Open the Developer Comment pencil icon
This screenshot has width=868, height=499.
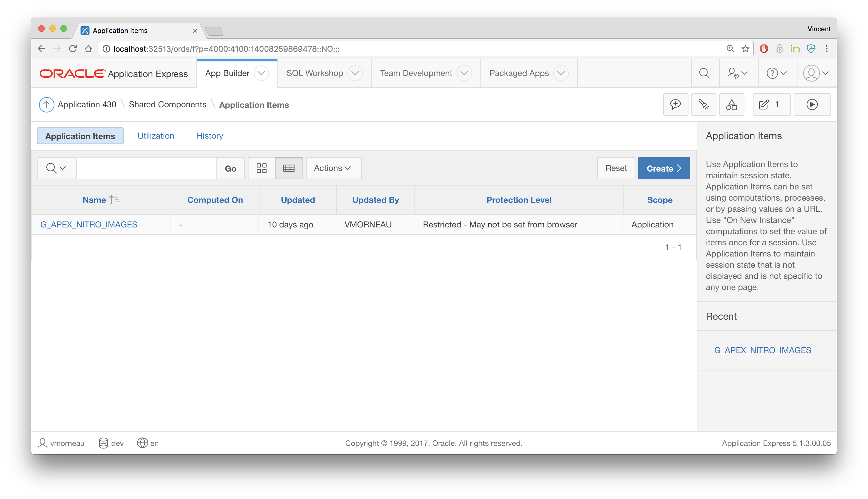tap(703, 104)
